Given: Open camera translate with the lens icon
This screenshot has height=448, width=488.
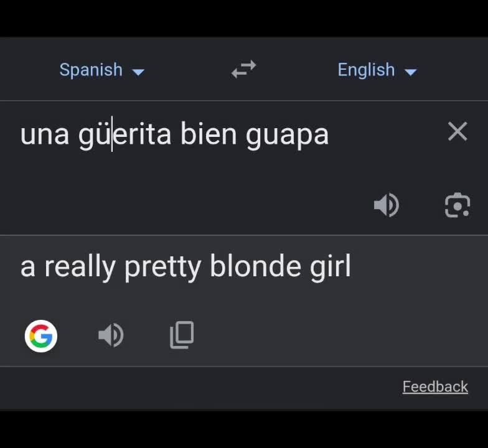Looking at the screenshot, I should (457, 205).
